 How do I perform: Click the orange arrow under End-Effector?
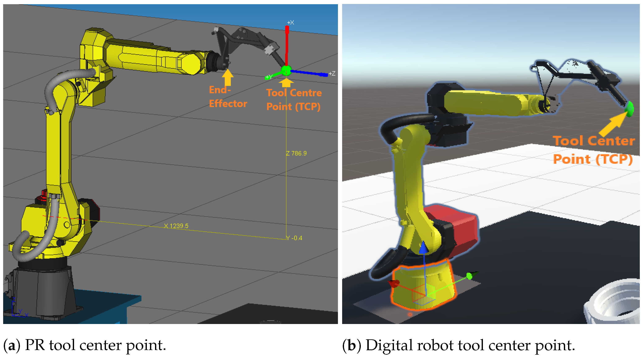pyautogui.click(x=228, y=78)
